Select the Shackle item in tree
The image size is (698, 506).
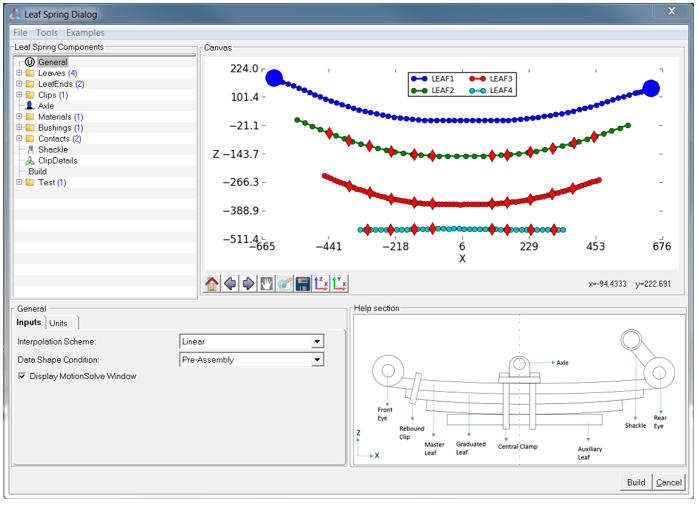click(52, 150)
